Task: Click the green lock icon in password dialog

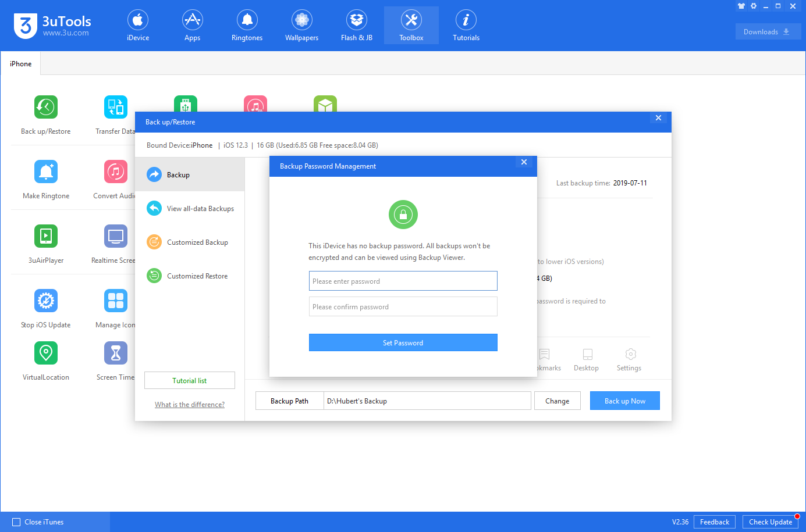Action: [403, 215]
